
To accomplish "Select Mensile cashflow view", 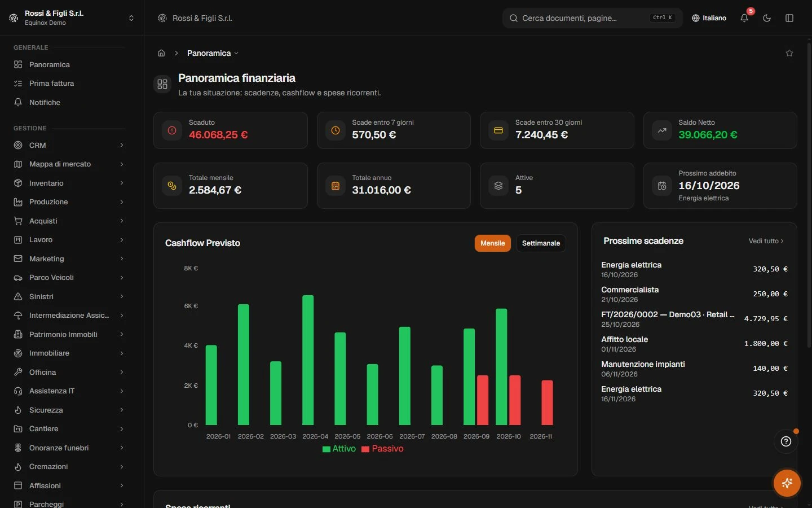I will pyautogui.click(x=492, y=243).
